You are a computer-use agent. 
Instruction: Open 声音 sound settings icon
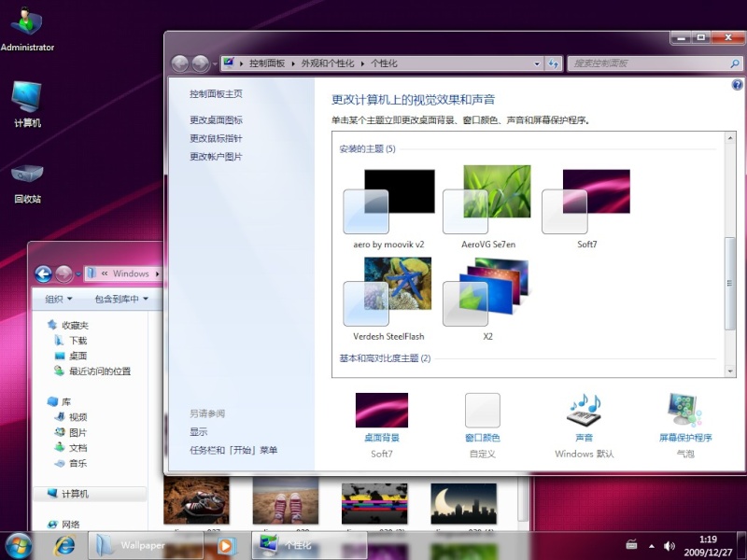click(585, 410)
